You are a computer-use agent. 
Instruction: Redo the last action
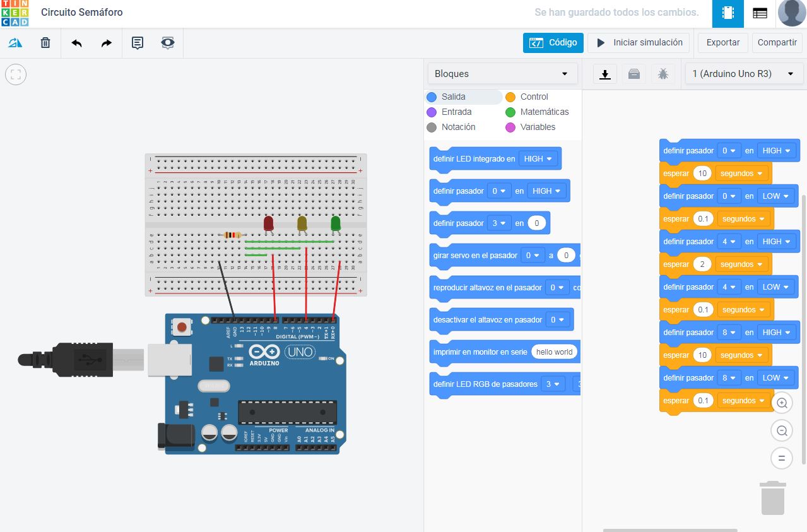pyautogui.click(x=106, y=42)
